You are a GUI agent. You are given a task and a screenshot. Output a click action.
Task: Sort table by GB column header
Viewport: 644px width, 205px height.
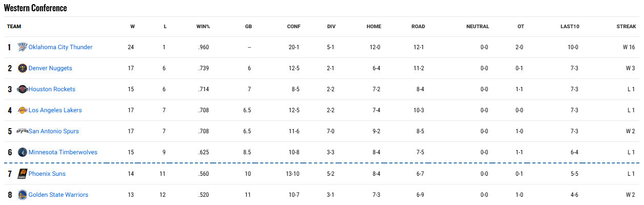tap(248, 27)
